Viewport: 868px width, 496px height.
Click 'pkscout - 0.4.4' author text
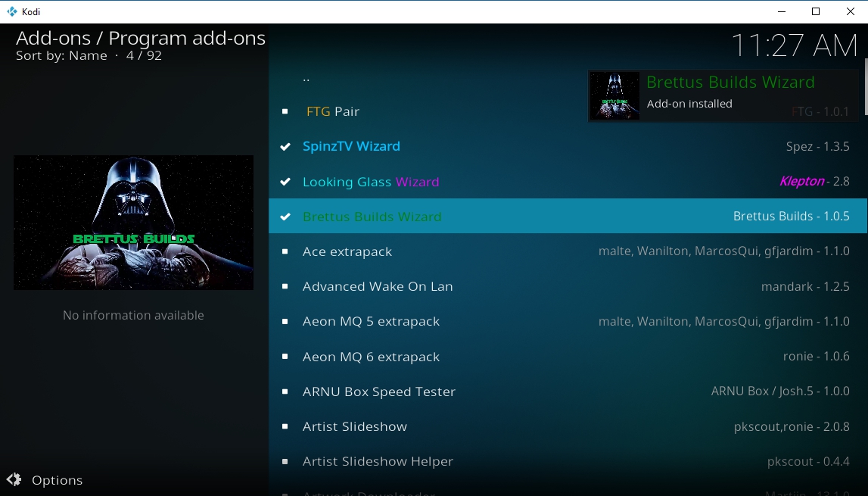808,462
